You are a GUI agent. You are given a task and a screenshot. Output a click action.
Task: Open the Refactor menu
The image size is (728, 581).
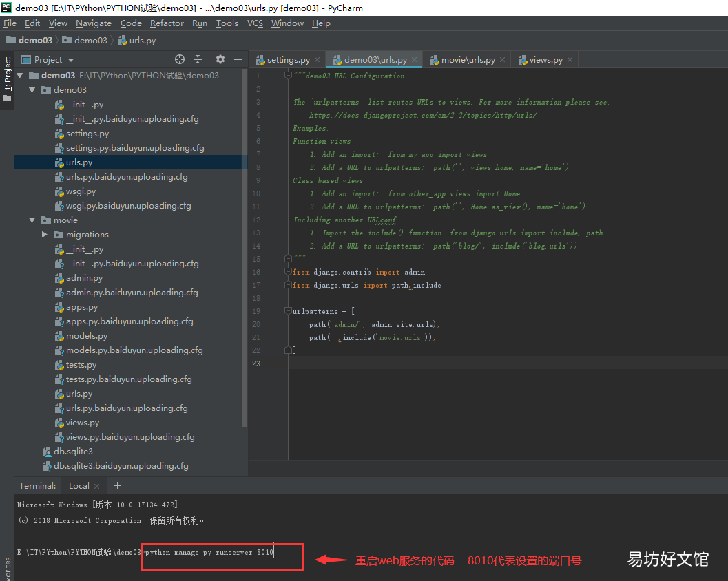(x=167, y=23)
